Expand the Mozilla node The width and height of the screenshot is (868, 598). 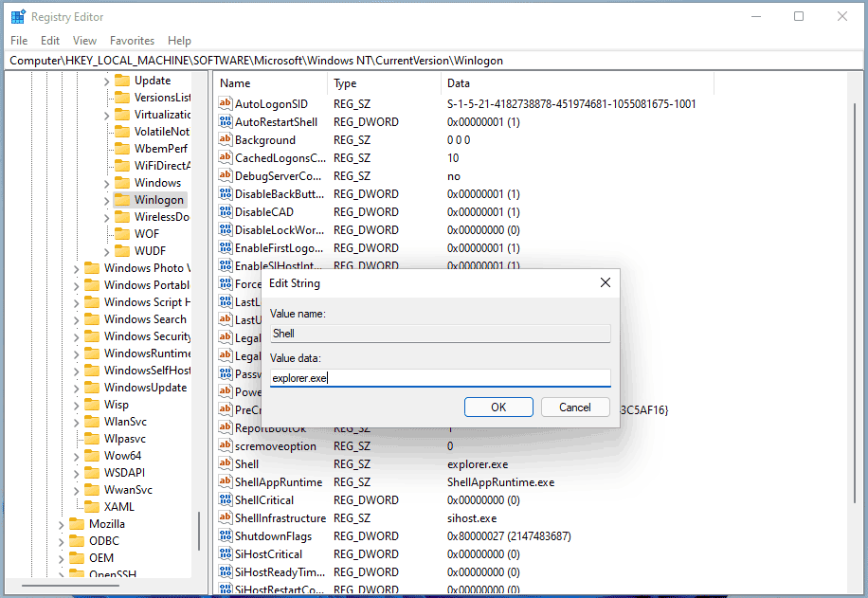point(61,523)
